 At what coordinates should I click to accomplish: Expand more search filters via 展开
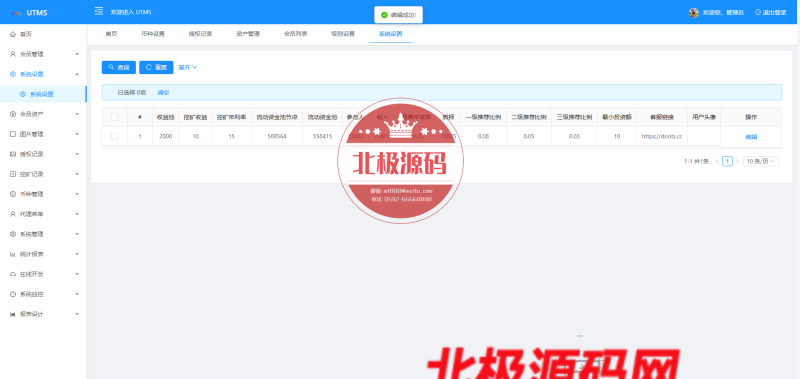(188, 67)
